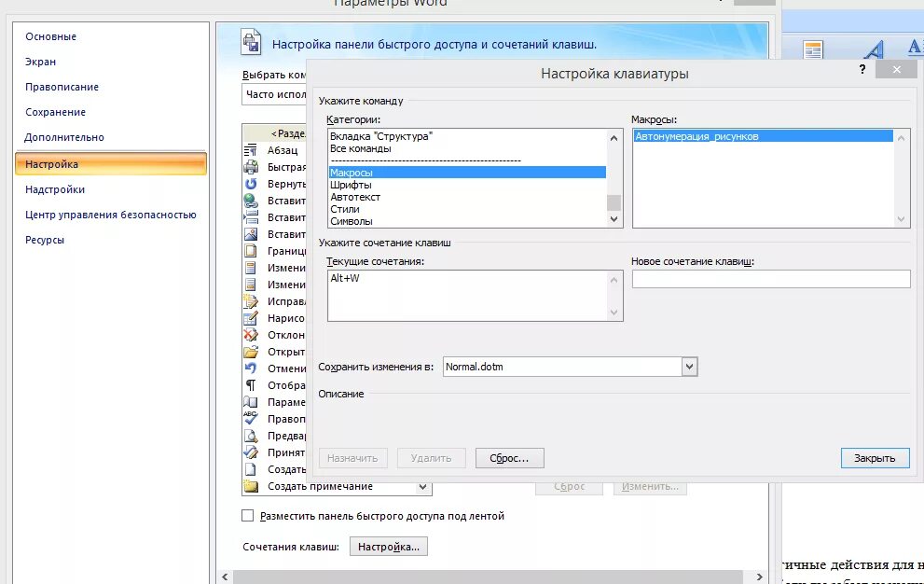Select Основные in Word options sidebar

click(50, 36)
